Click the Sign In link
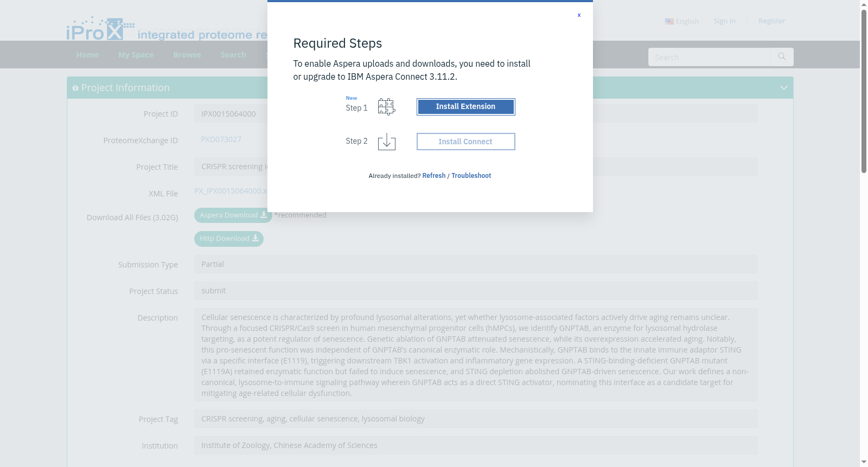 pos(725,21)
